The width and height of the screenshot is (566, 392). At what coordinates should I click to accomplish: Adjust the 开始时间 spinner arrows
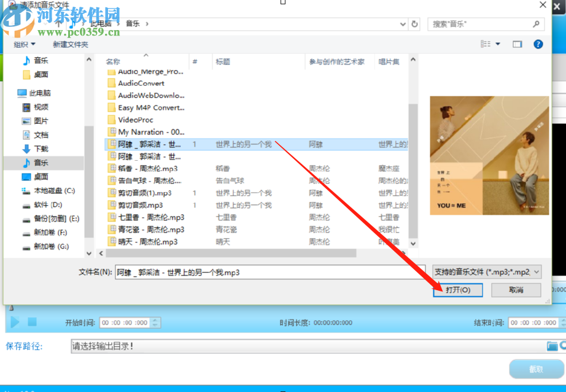(155, 323)
